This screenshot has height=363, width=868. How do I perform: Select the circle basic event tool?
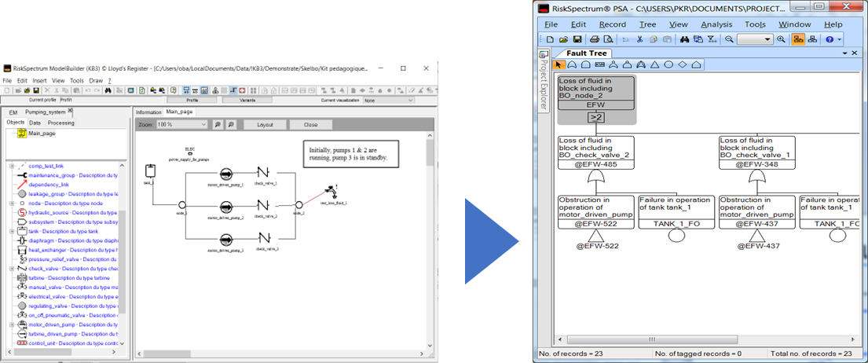tap(668, 64)
